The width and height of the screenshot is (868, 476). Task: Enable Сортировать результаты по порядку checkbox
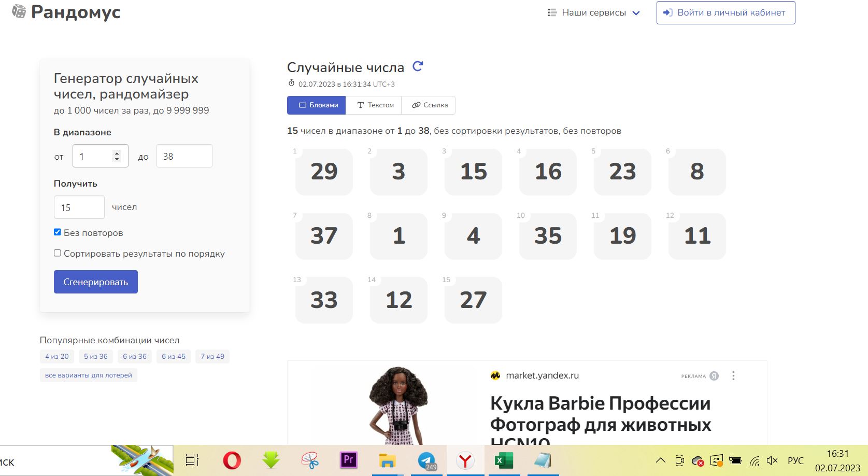[58, 253]
